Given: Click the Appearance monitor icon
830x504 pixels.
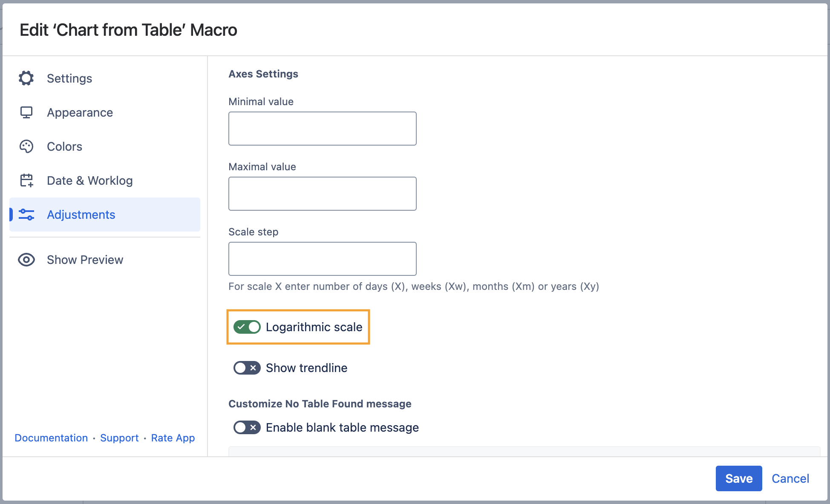Looking at the screenshot, I should (x=26, y=112).
